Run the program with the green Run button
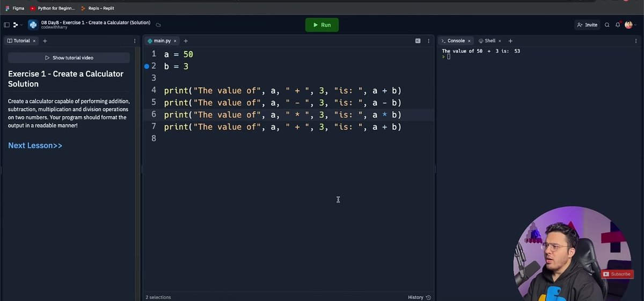The height and width of the screenshot is (301, 644). coord(322,25)
